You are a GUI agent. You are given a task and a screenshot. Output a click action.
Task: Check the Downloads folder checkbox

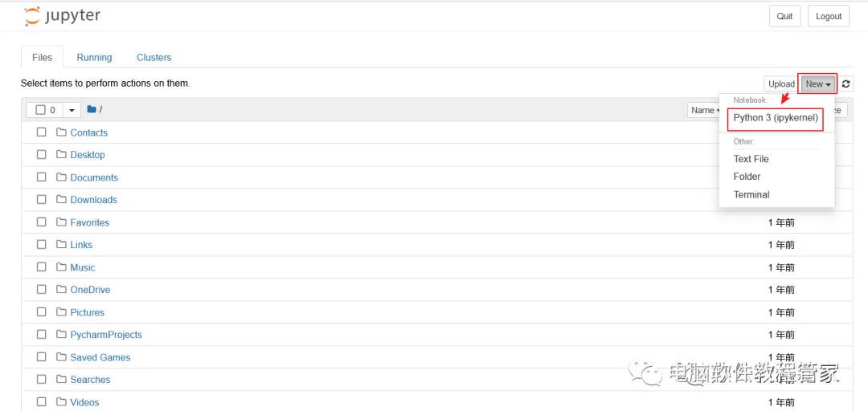[42, 200]
